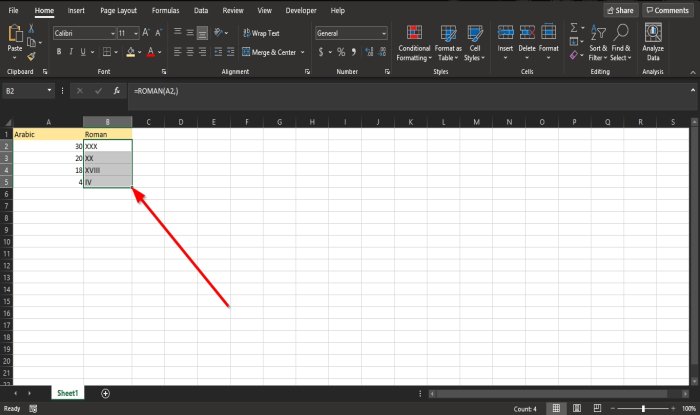Open the Borders dropdown arrow

tap(116, 52)
